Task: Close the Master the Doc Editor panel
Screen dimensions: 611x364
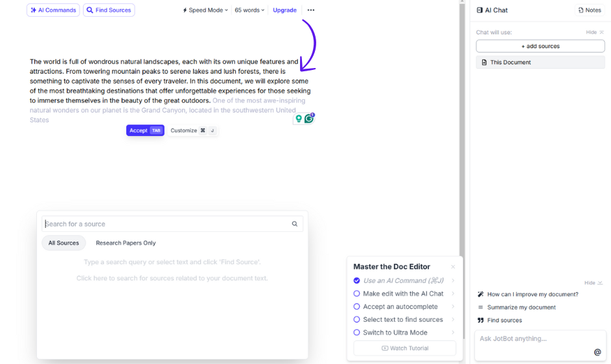Action: 453,267
